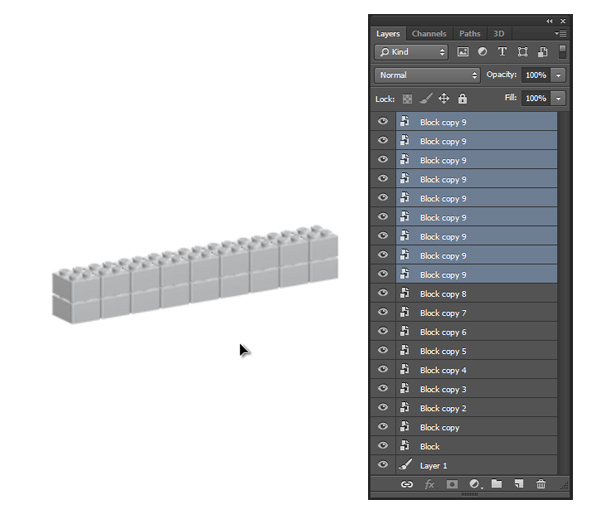Screen dimensions: 600x525
Task: Filter layers by smart objects icon
Action: click(542, 52)
